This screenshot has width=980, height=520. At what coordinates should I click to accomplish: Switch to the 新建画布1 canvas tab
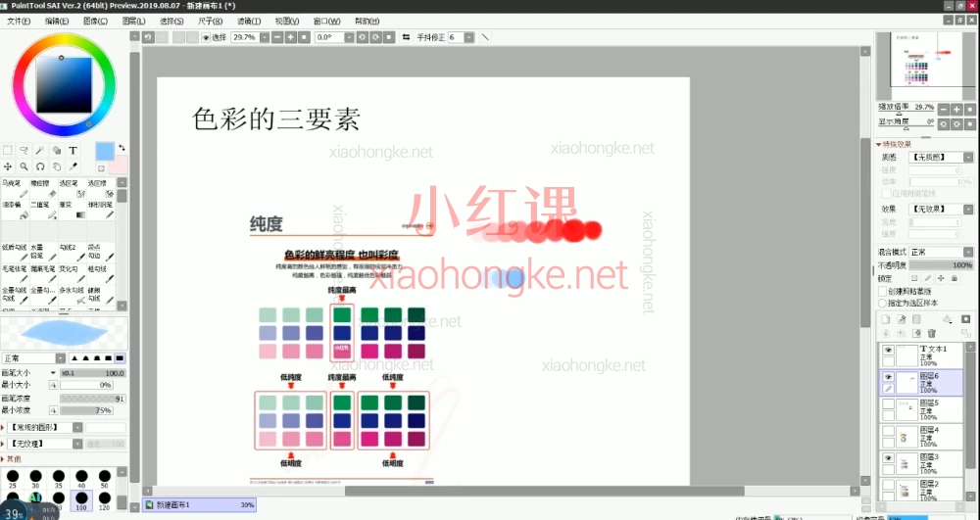199,504
